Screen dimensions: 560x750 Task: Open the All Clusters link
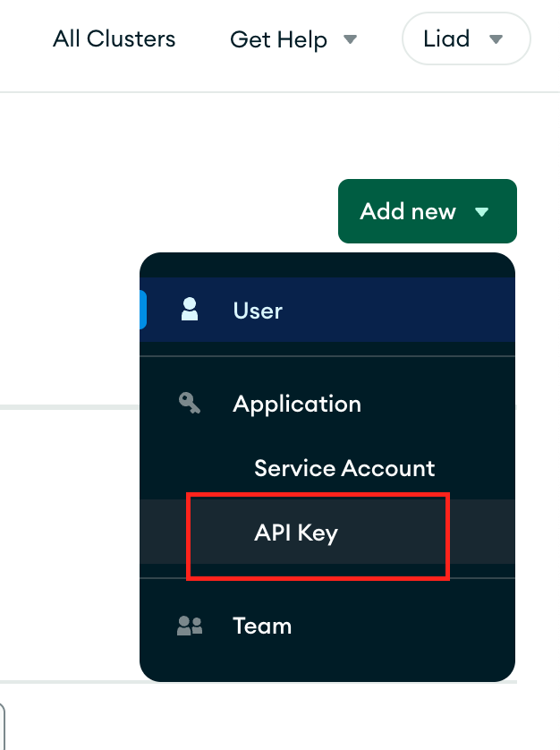click(x=114, y=38)
